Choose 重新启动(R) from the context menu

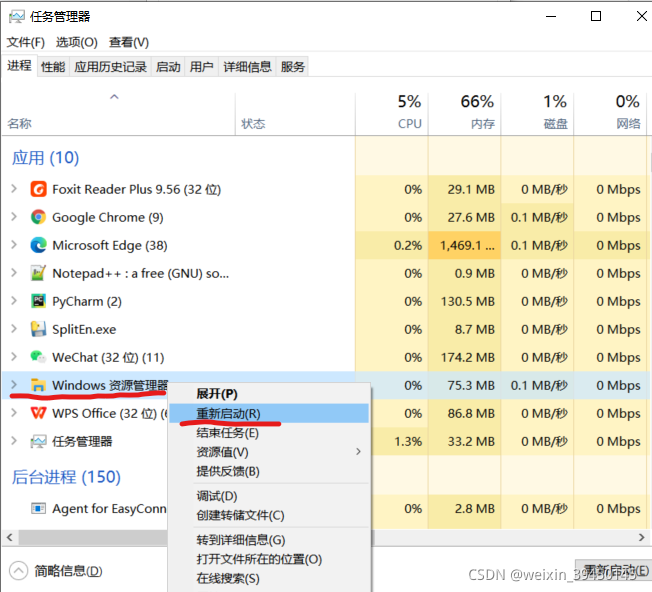269,414
